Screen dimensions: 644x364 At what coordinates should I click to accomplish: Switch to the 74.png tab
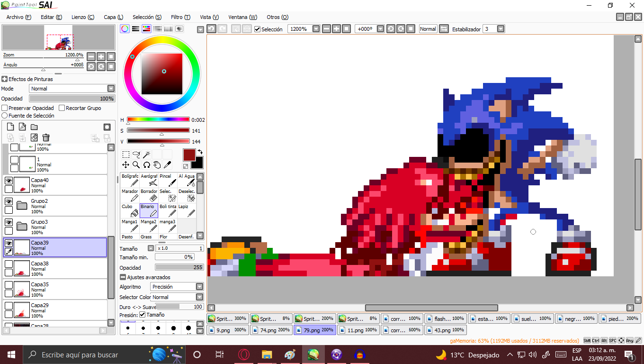[x=271, y=330]
